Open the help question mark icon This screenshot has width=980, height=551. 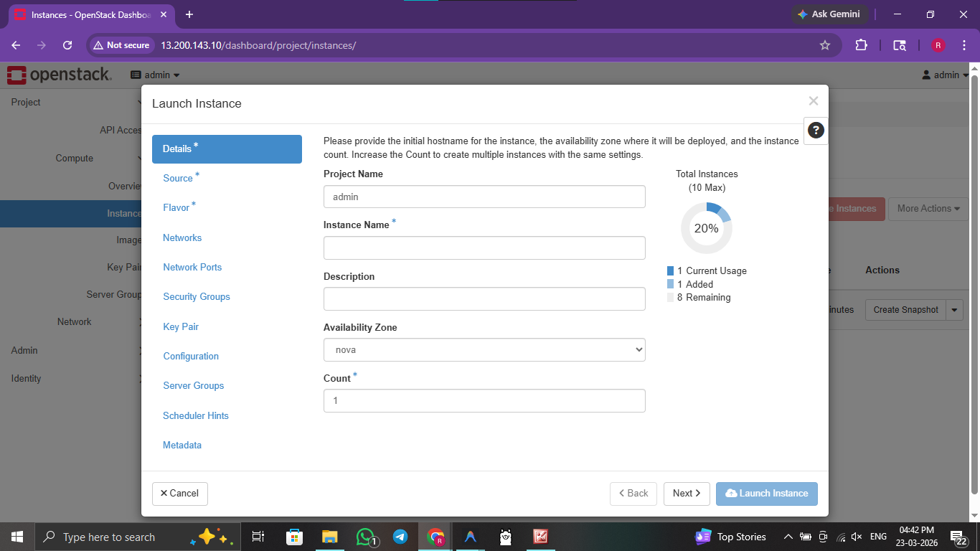click(816, 130)
